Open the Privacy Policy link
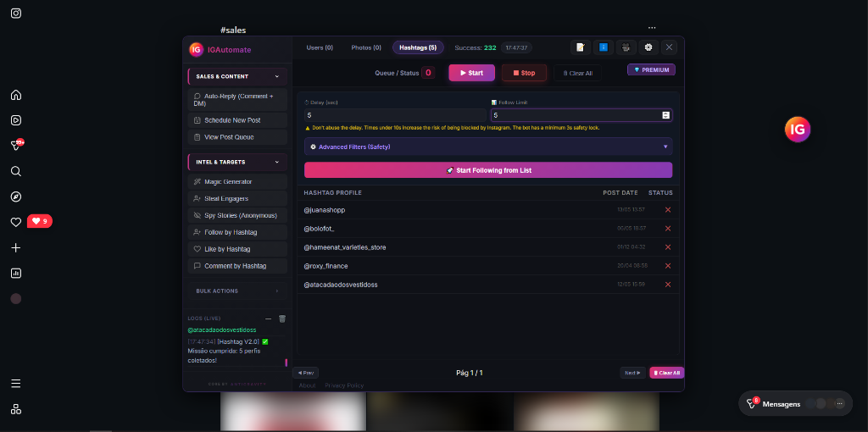 pos(344,385)
